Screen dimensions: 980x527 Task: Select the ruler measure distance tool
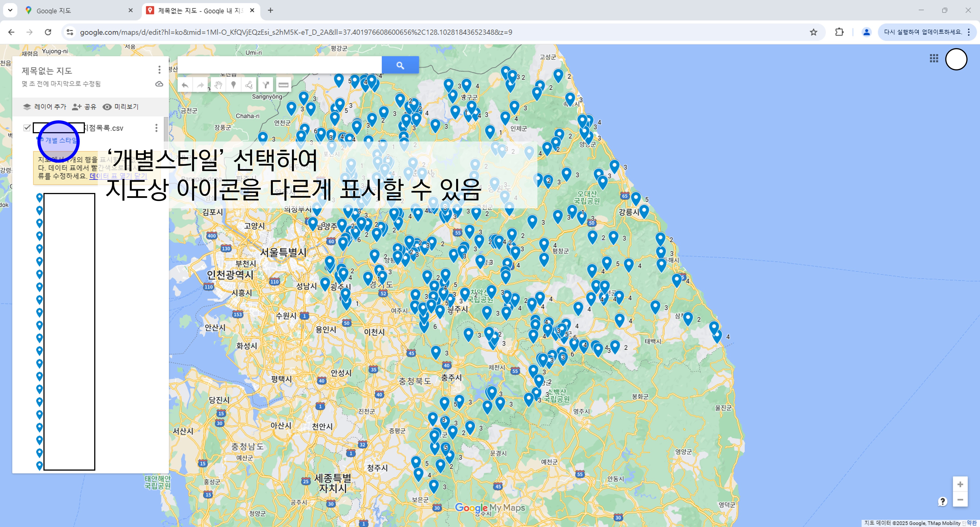(x=283, y=85)
